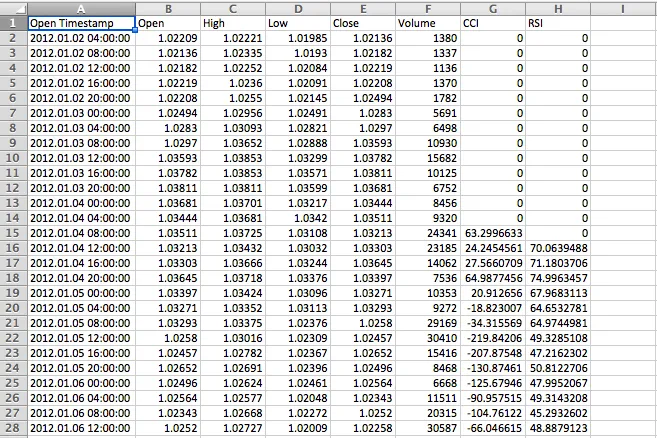The width and height of the screenshot is (657, 438).
Task: Select all cells via corner triangle
Action: pyautogui.click(x=14, y=8)
